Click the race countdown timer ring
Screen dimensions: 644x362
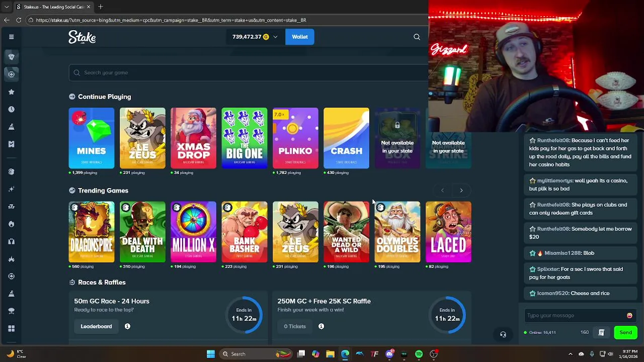244,315
